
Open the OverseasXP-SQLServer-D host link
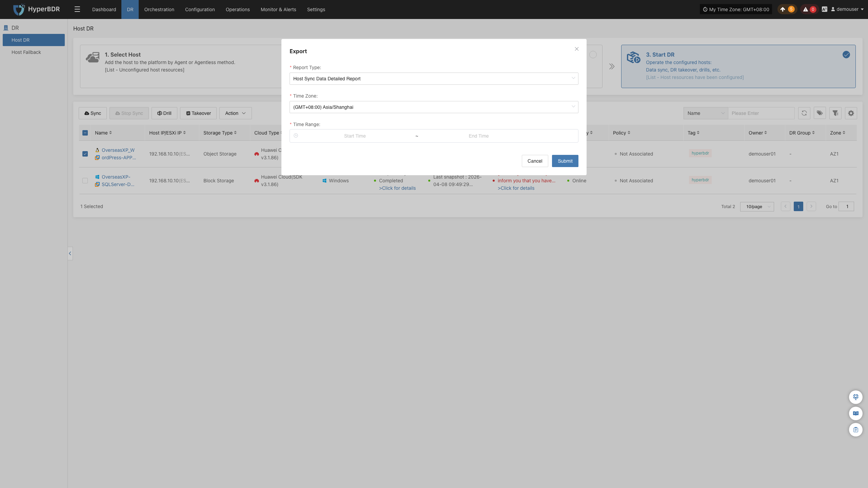tap(118, 181)
